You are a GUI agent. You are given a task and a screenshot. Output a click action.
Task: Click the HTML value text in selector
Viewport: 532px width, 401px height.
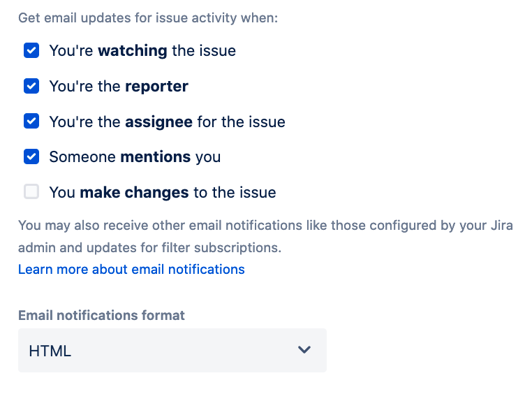50,351
